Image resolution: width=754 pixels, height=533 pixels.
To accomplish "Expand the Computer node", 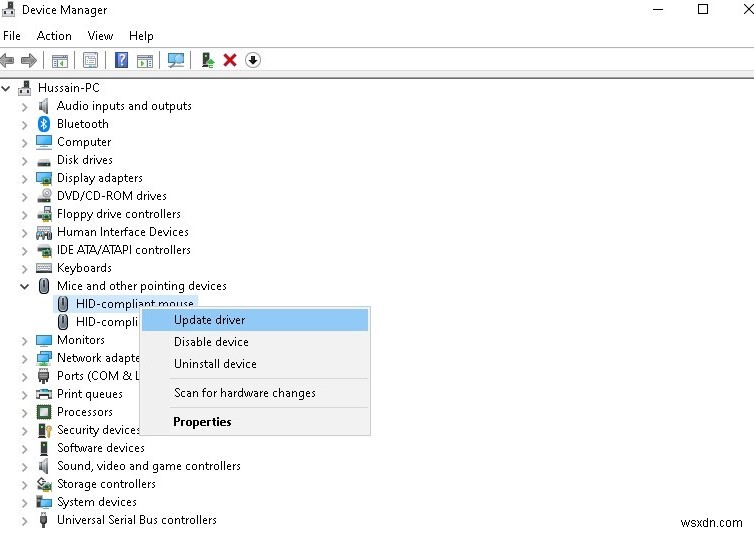I will (25, 142).
